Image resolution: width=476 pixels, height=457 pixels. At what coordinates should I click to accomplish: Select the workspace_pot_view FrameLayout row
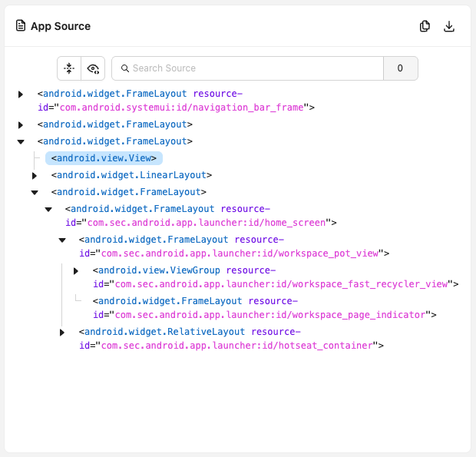234,247
